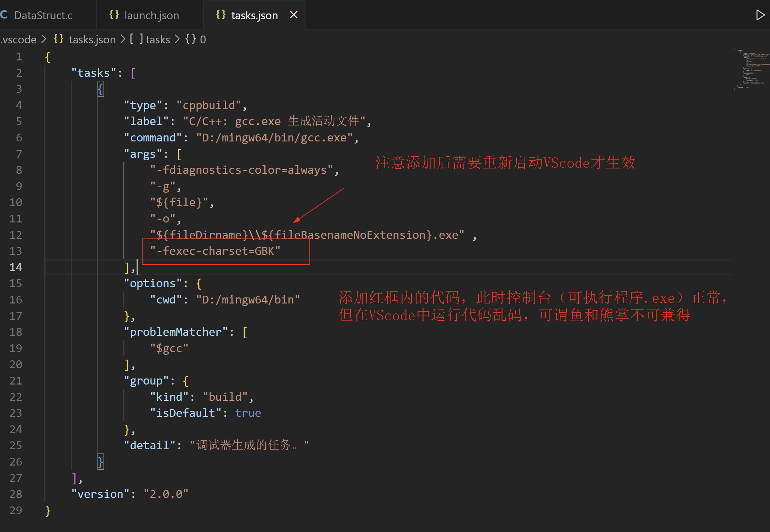Click the "detail" key on line 25
Image resolution: width=770 pixels, height=532 pixels.
point(150,445)
